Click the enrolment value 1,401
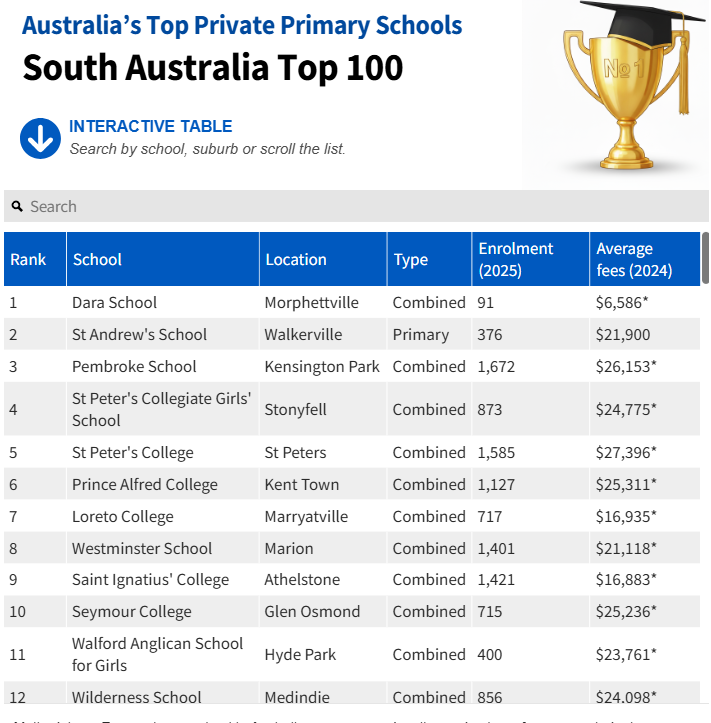This screenshot has height=723, width=711. pyautogui.click(x=496, y=548)
